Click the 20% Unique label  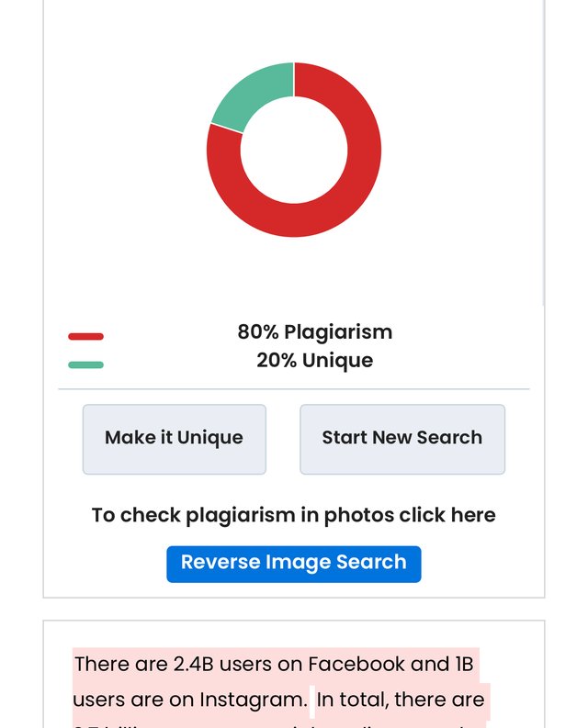point(314,361)
